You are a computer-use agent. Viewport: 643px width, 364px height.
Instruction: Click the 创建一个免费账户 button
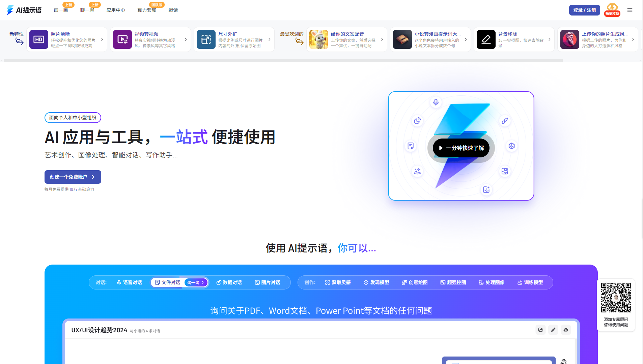[x=73, y=177]
